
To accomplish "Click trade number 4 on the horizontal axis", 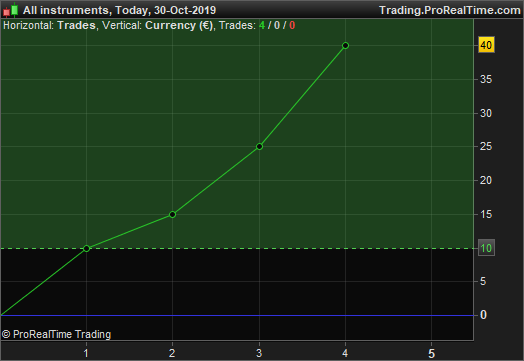I will click(x=345, y=353).
